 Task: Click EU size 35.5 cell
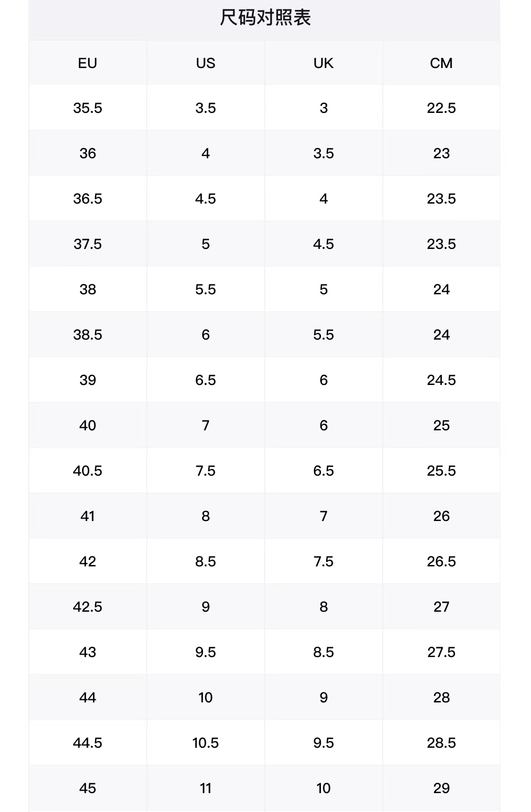tap(87, 108)
